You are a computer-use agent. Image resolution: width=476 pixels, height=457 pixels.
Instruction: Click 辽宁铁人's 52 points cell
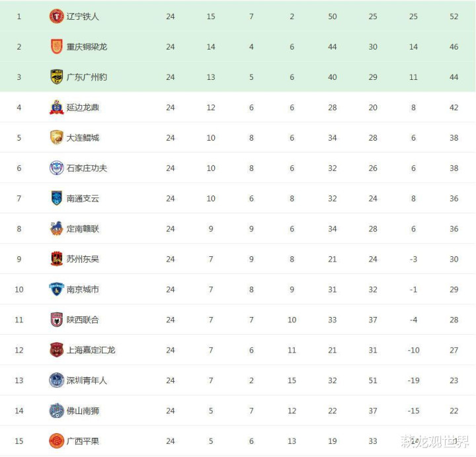(x=454, y=17)
